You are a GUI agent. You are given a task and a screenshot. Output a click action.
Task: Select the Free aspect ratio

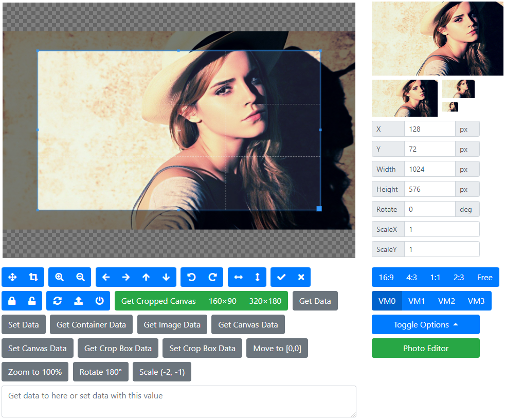tap(485, 277)
